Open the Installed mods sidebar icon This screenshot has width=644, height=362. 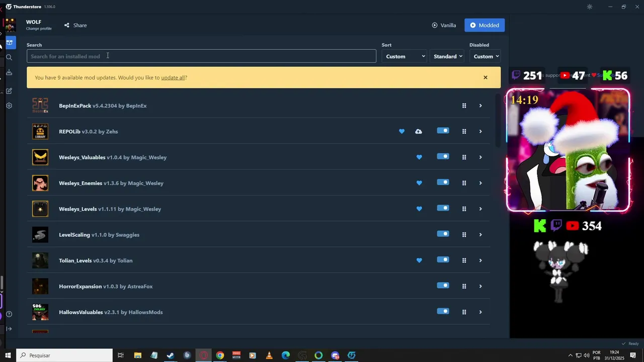click(9, 43)
